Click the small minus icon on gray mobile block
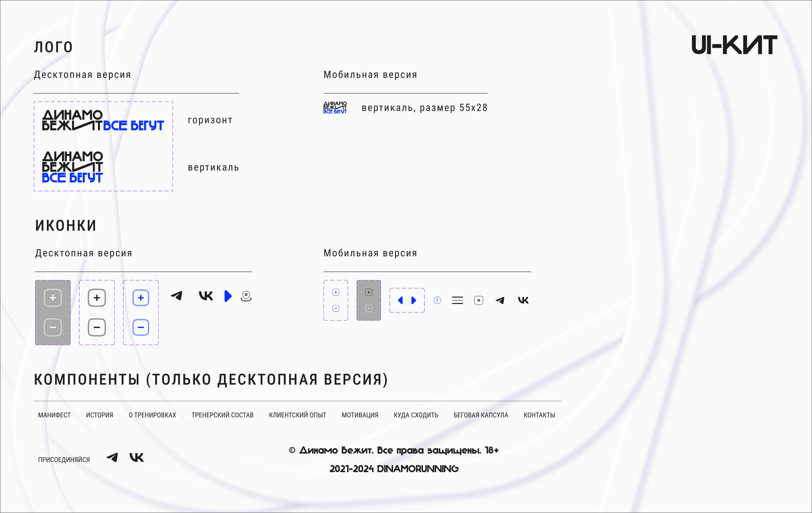812x513 pixels. [369, 309]
